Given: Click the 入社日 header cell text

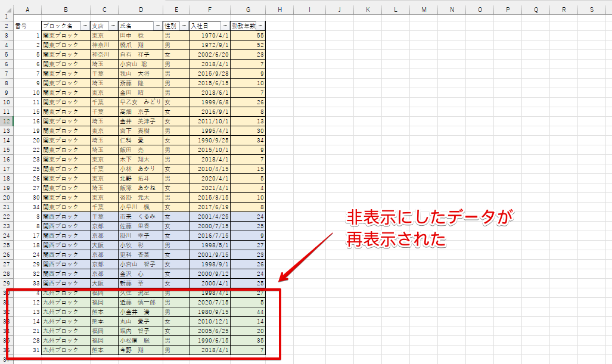Looking at the screenshot, I should pos(200,26).
